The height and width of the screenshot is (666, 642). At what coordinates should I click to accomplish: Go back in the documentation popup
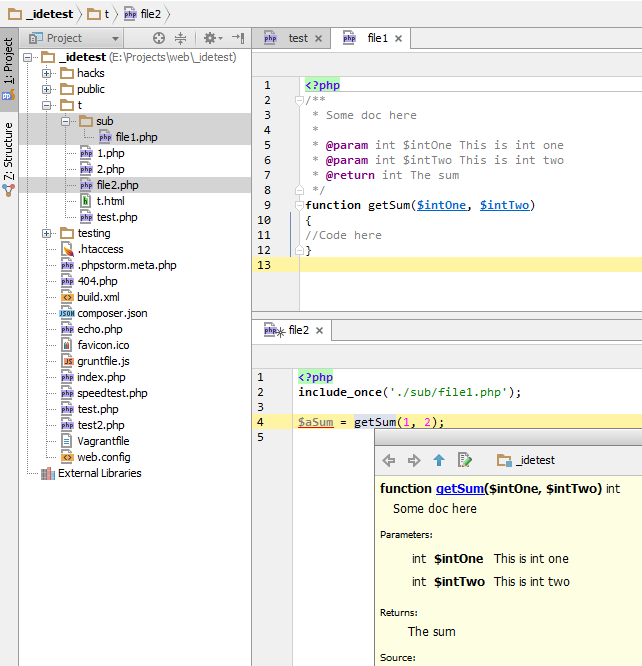coord(389,460)
